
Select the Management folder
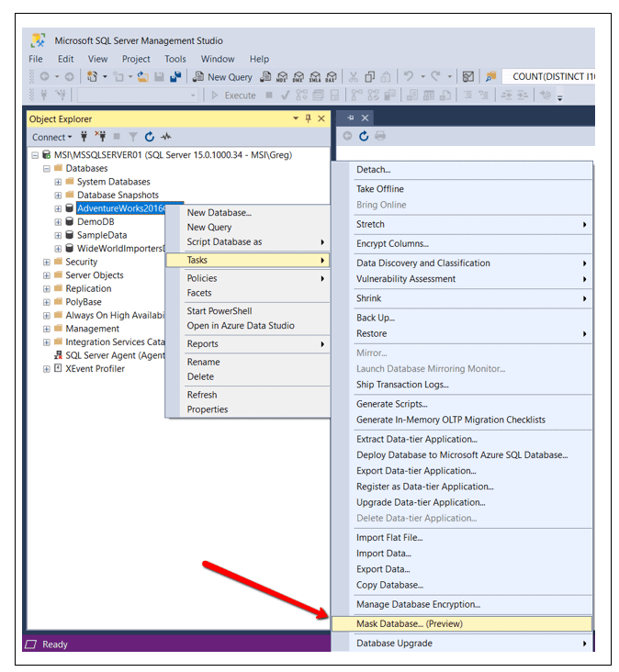tap(92, 329)
